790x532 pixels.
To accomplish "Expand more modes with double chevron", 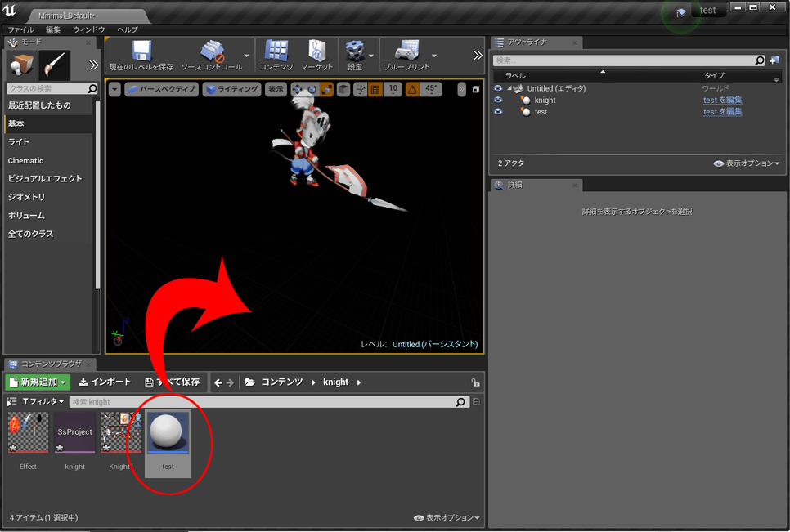I will (93, 65).
